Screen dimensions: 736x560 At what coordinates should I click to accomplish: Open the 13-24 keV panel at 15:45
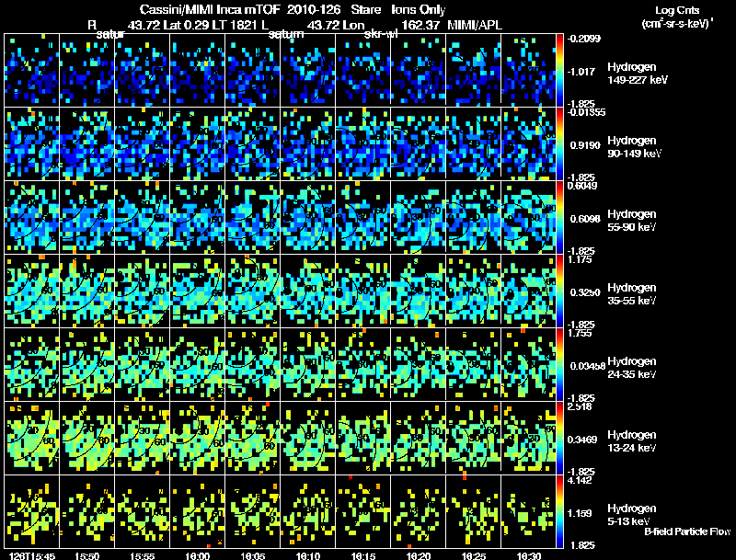pos(31,438)
